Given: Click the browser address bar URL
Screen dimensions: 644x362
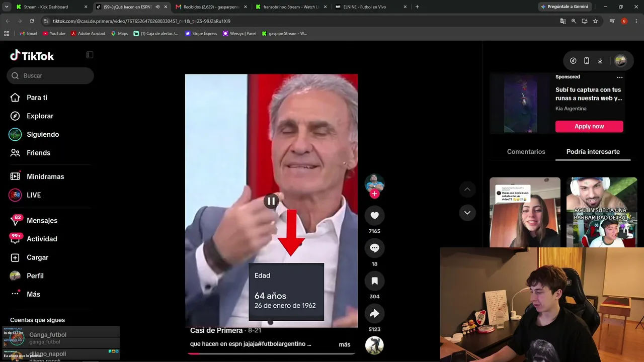Looking at the screenshot, I should tap(141, 21).
